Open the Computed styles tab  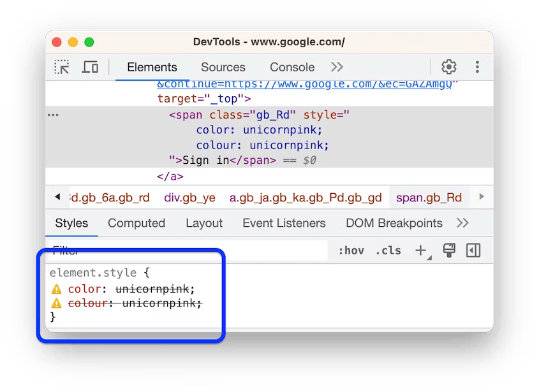click(137, 223)
